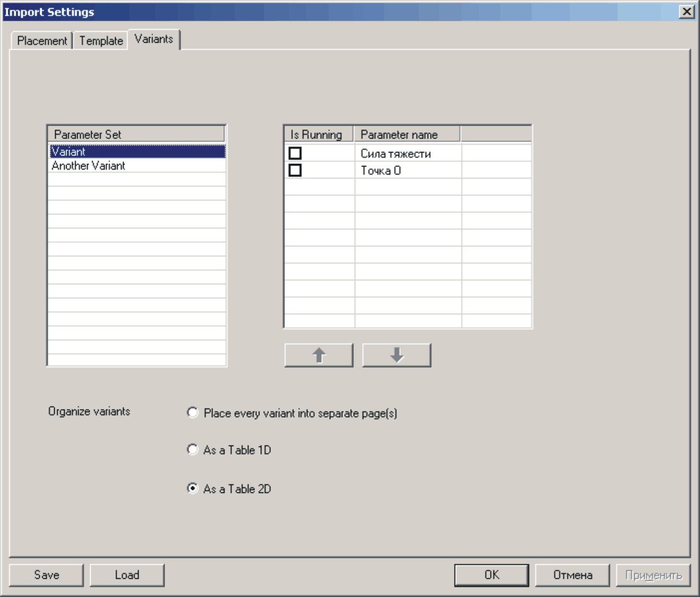Switch to the Placement tab
The image size is (700, 597).
click(x=42, y=41)
